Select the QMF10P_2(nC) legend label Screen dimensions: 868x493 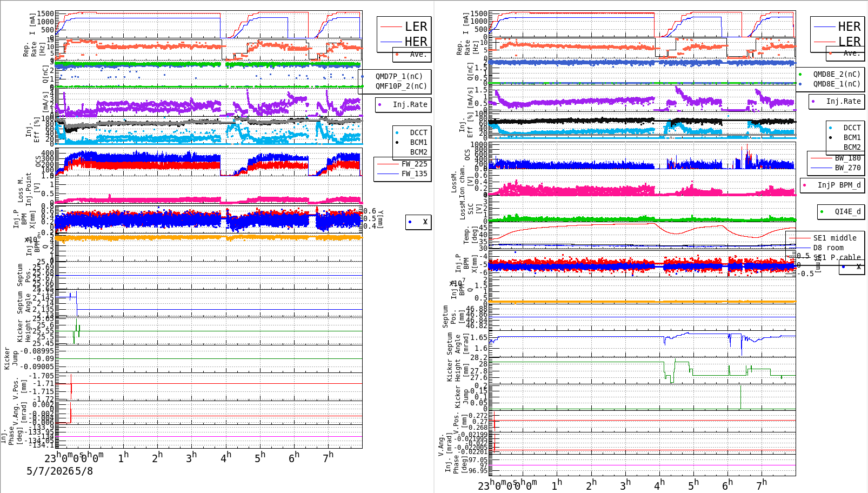[401, 86]
